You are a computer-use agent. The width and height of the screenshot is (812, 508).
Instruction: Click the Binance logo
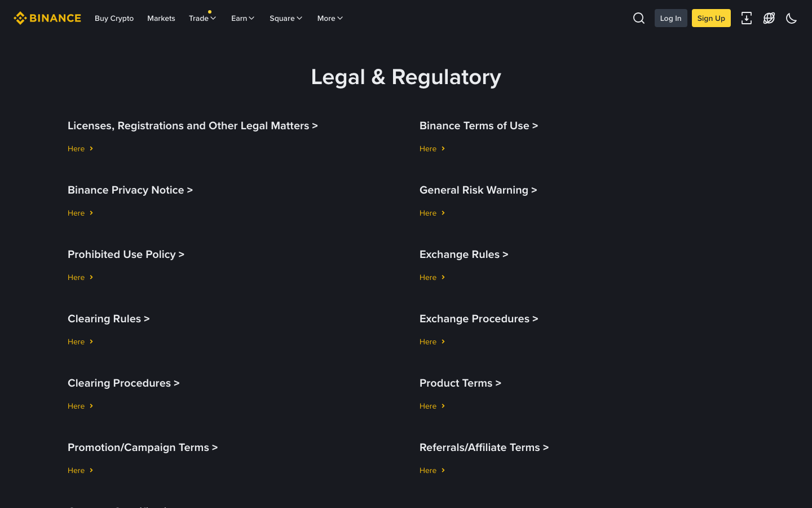(47, 17)
